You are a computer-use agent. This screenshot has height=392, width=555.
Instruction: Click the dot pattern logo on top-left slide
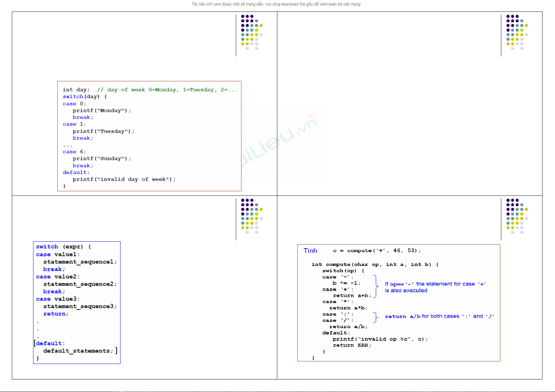[251, 32]
